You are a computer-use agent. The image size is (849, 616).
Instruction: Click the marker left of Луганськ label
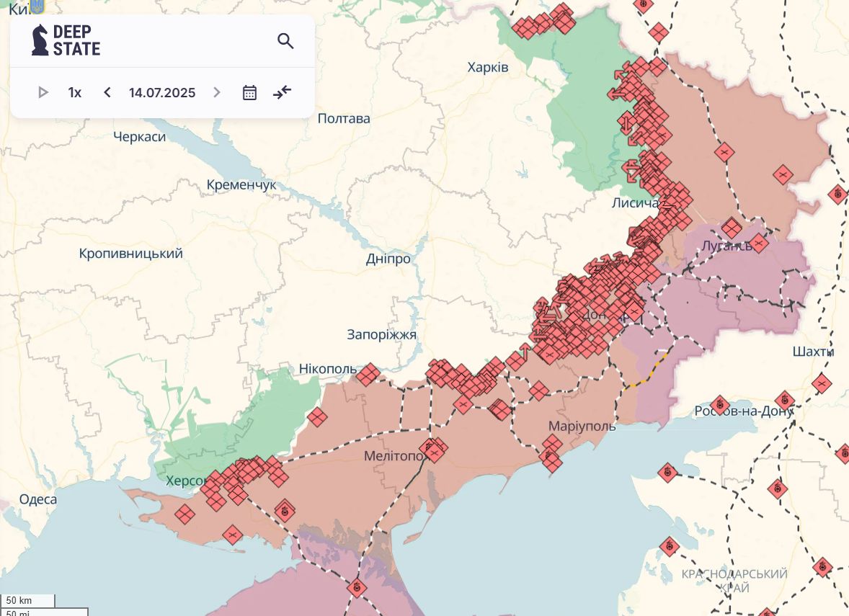click(732, 228)
